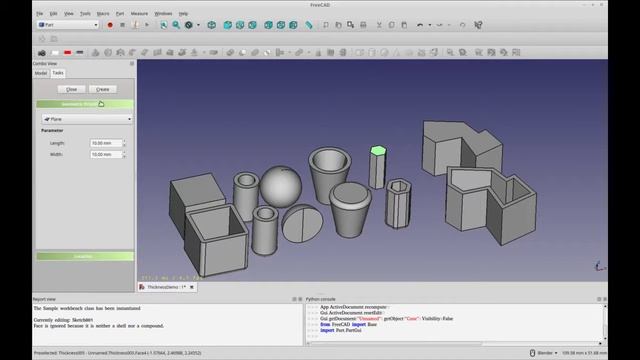Switch to the left view cube
The image size is (640, 360).
(293, 25)
